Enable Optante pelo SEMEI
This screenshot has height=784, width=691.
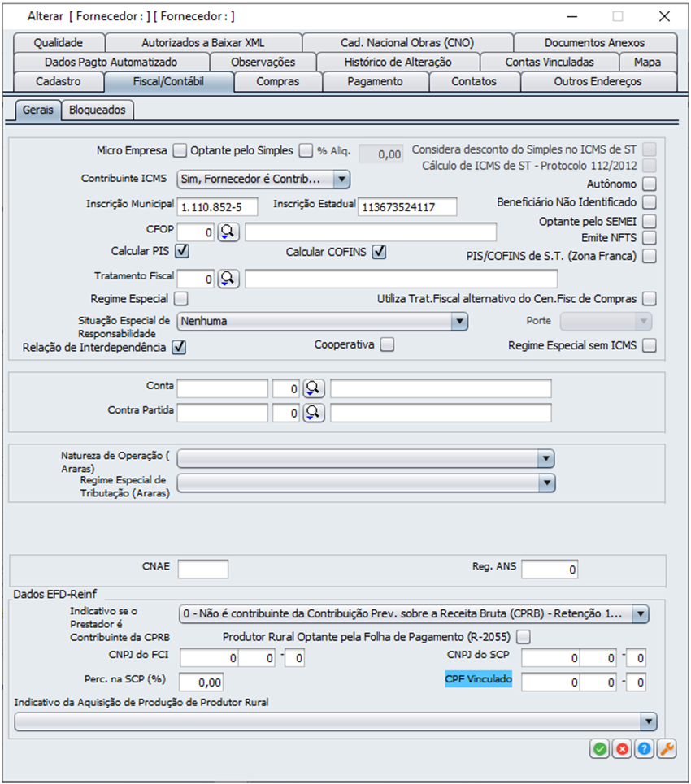pyautogui.click(x=650, y=221)
